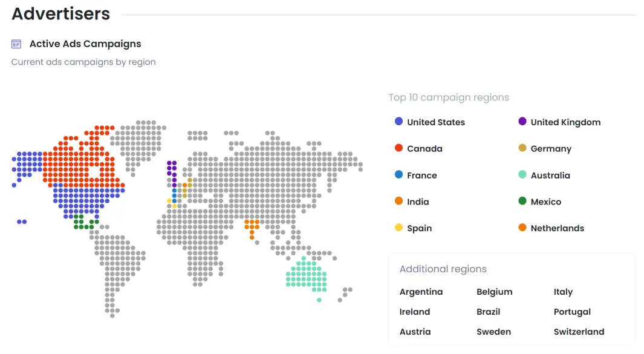Click the Australia teal legend dot

pyautogui.click(x=522, y=174)
